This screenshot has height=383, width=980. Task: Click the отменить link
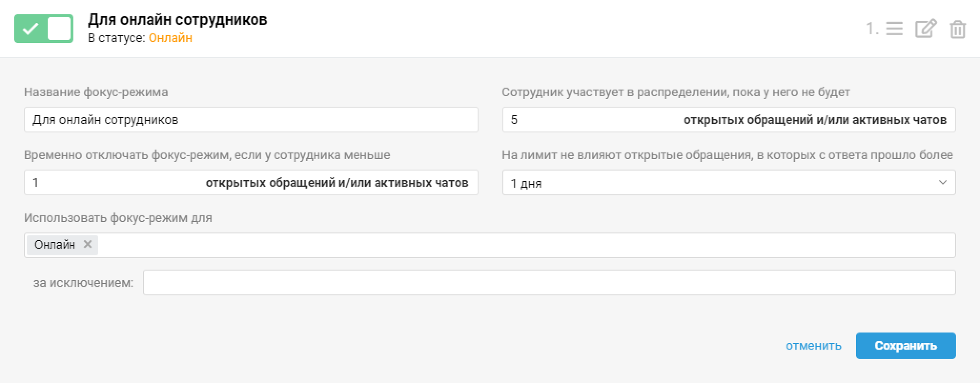coord(813,346)
